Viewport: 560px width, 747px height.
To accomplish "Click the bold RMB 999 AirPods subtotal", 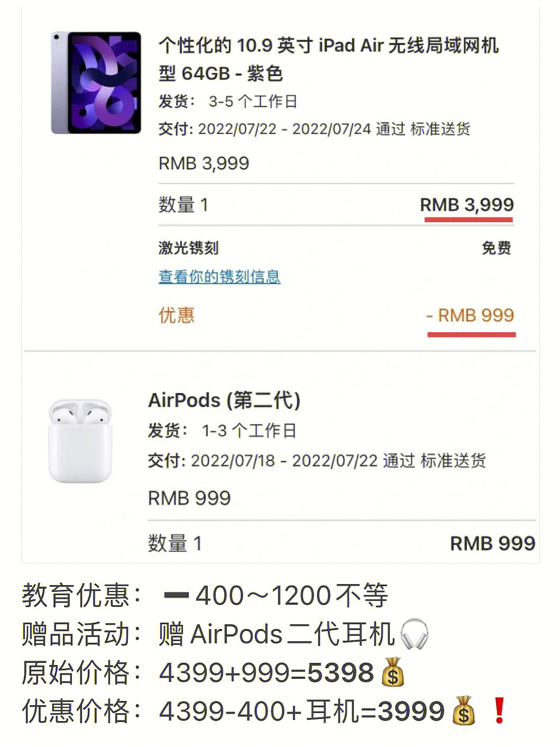I will 492,543.
